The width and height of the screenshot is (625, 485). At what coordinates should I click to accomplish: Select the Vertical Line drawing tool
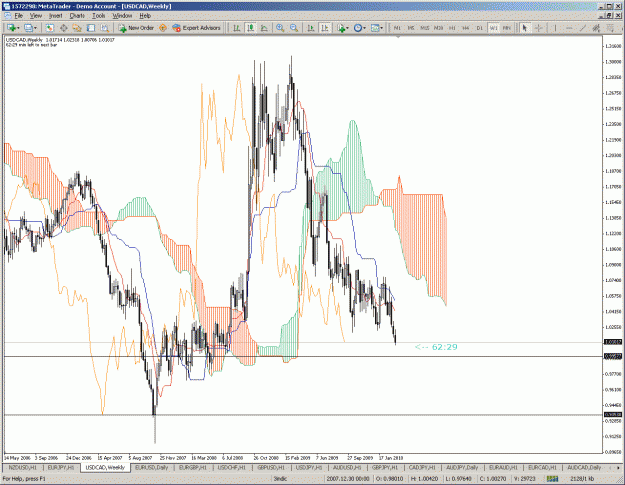pos(555,28)
